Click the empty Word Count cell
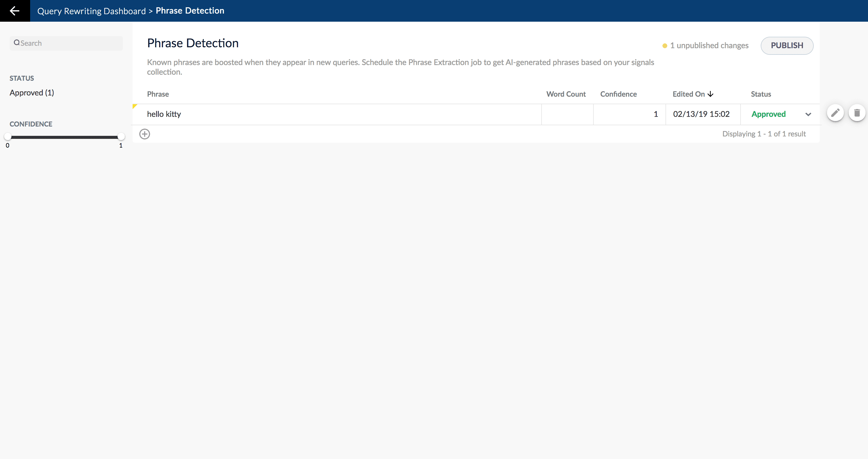The width and height of the screenshot is (868, 459). (568, 114)
